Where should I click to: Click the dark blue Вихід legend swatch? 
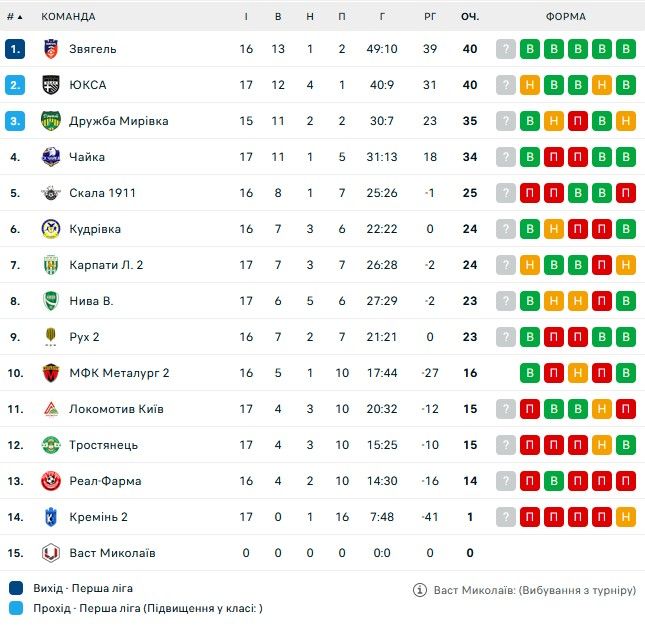[15, 588]
